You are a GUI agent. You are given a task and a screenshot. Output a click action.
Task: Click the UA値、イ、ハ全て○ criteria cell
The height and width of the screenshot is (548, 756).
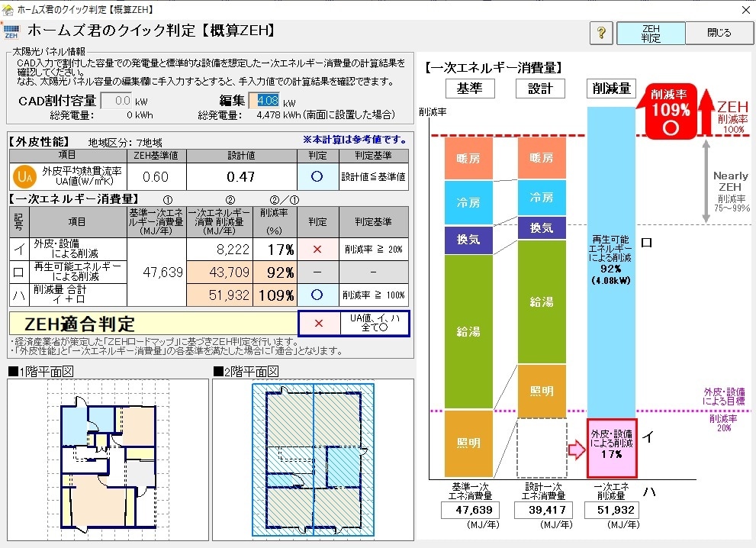click(x=375, y=323)
